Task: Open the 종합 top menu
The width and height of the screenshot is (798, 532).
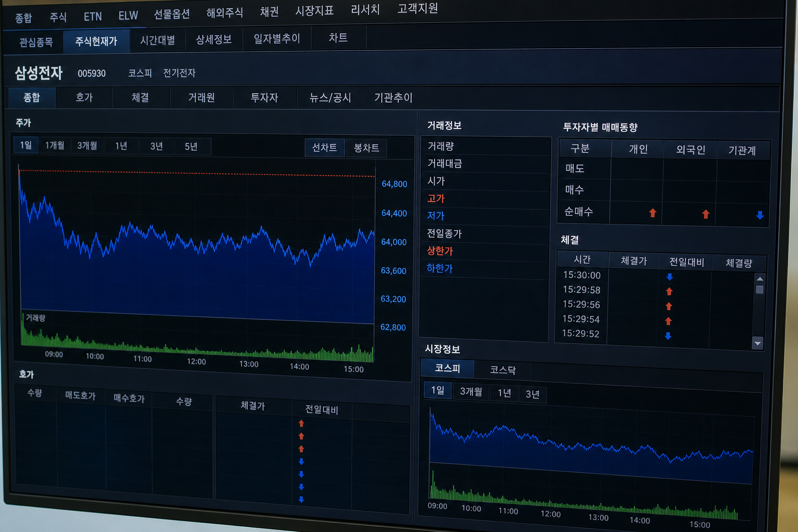Action: (23, 18)
